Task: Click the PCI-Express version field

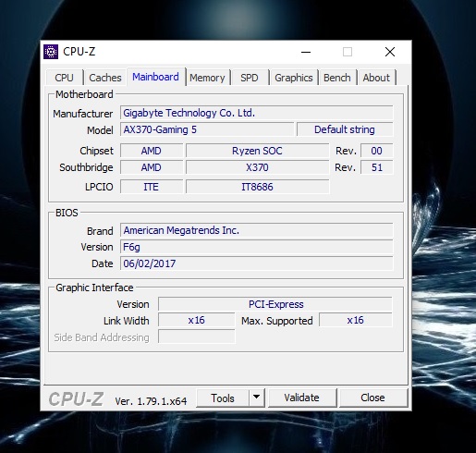Action: pyautogui.click(x=275, y=304)
